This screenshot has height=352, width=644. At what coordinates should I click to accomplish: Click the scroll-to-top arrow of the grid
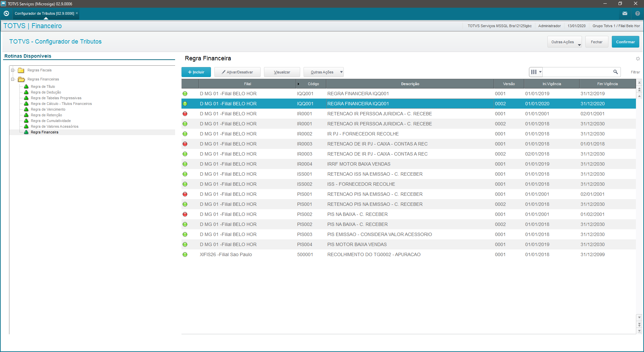[x=639, y=82]
